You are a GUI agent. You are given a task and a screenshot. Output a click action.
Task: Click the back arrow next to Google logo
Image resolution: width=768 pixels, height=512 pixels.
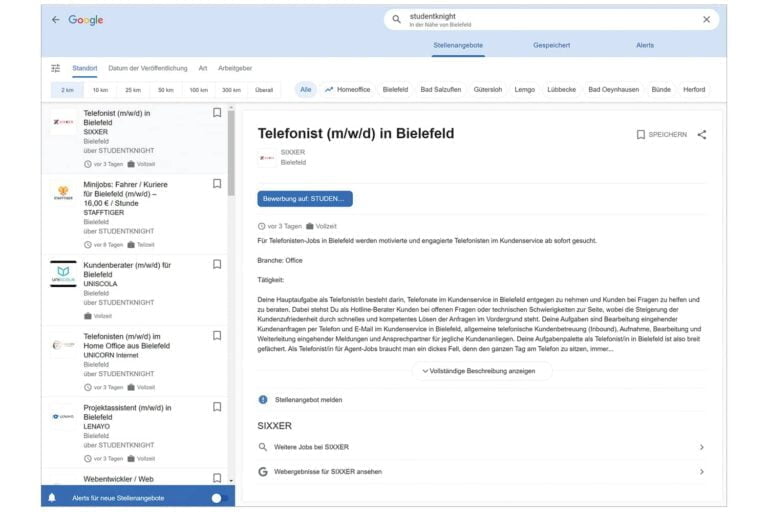55,20
